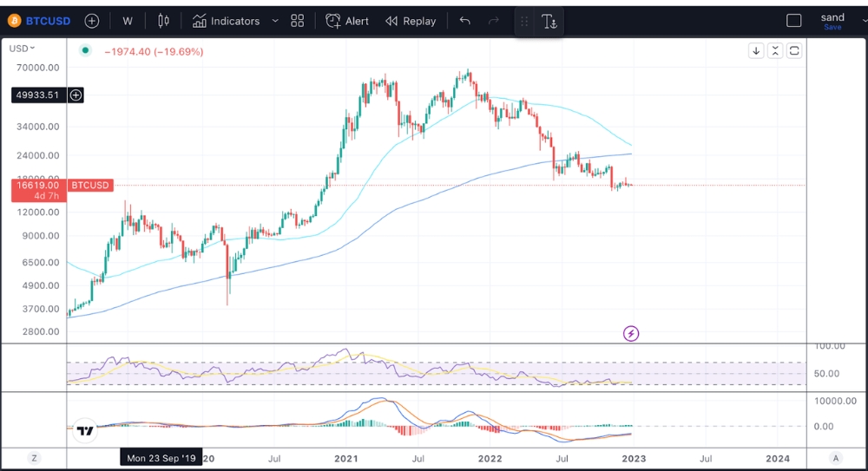
Task: Select the BTCUSD price label tag
Action: click(90, 185)
